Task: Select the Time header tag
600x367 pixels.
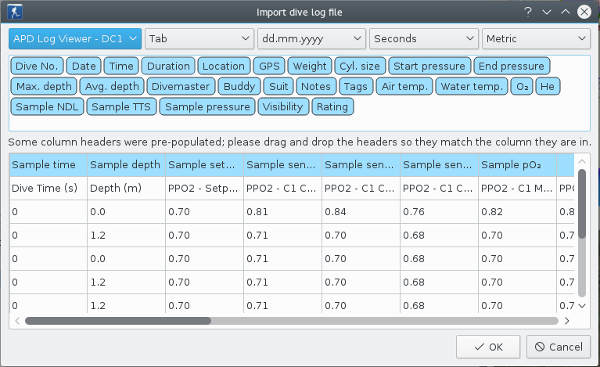Action: click(121, 66)
